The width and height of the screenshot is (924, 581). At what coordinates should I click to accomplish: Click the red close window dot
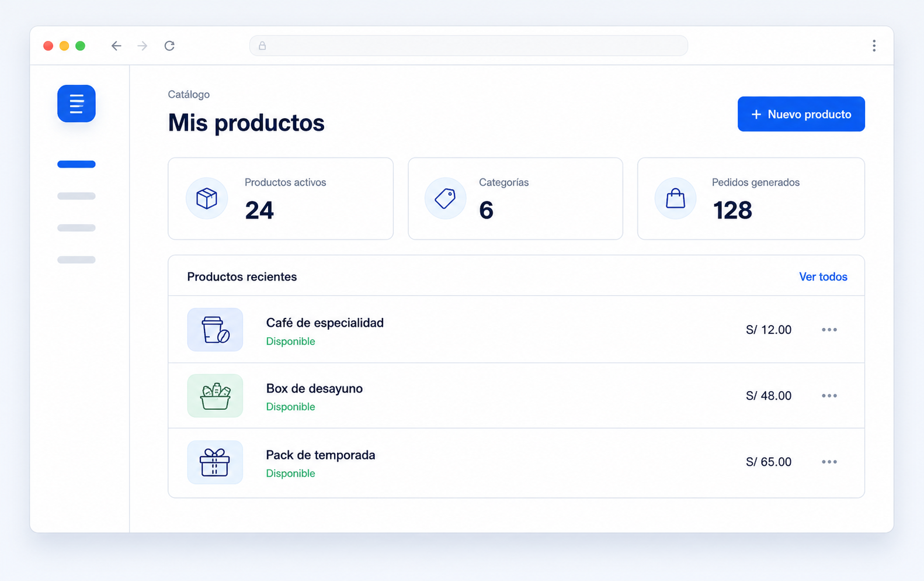[48, 46]
